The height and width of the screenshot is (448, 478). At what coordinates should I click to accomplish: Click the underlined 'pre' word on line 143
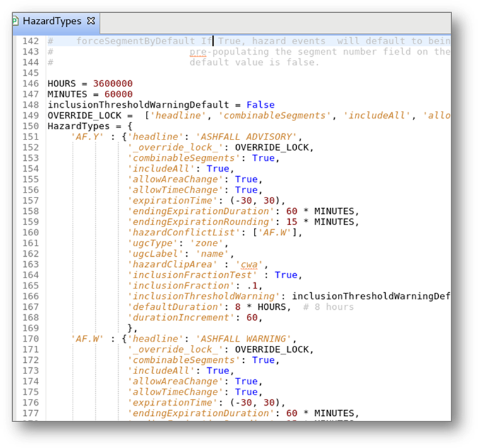click(x=198, y=52)
